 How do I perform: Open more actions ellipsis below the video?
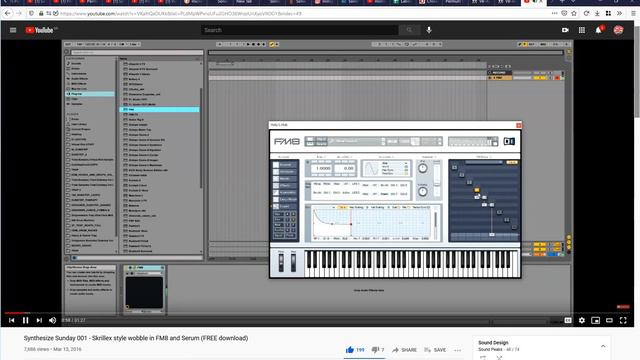pos(458,350)
